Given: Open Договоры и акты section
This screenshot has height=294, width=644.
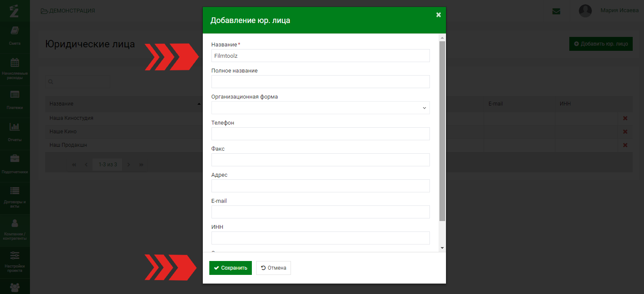Looking at the screenshot, I should pos(15,198).
